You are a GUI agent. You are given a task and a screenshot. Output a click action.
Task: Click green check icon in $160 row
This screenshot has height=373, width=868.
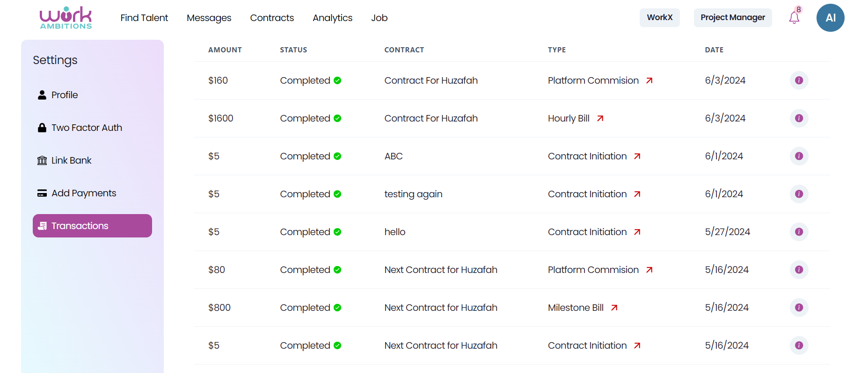[x=337, y=80]
